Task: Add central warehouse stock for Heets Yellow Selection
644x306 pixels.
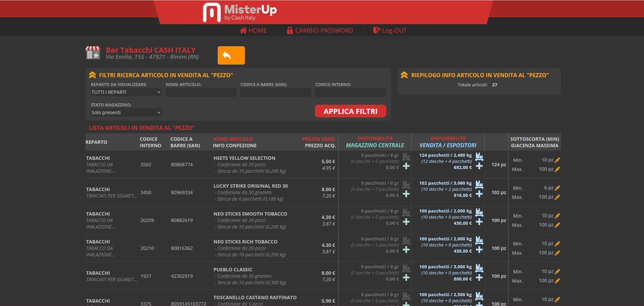Action: tap(406, 166)
